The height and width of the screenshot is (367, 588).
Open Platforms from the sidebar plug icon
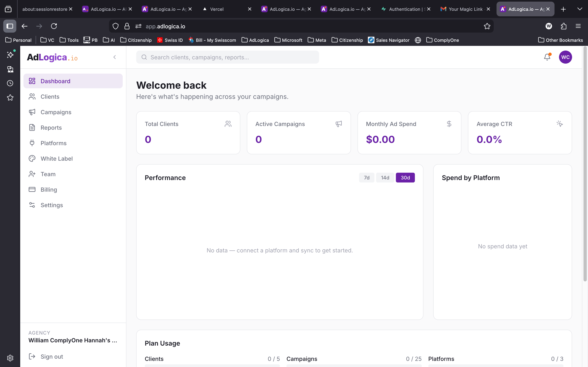click(32, 143)
